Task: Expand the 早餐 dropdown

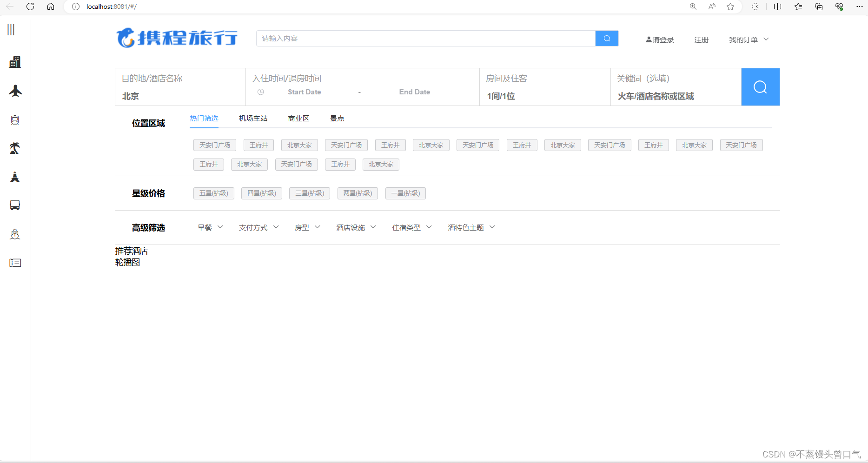Action: point(210,227)
